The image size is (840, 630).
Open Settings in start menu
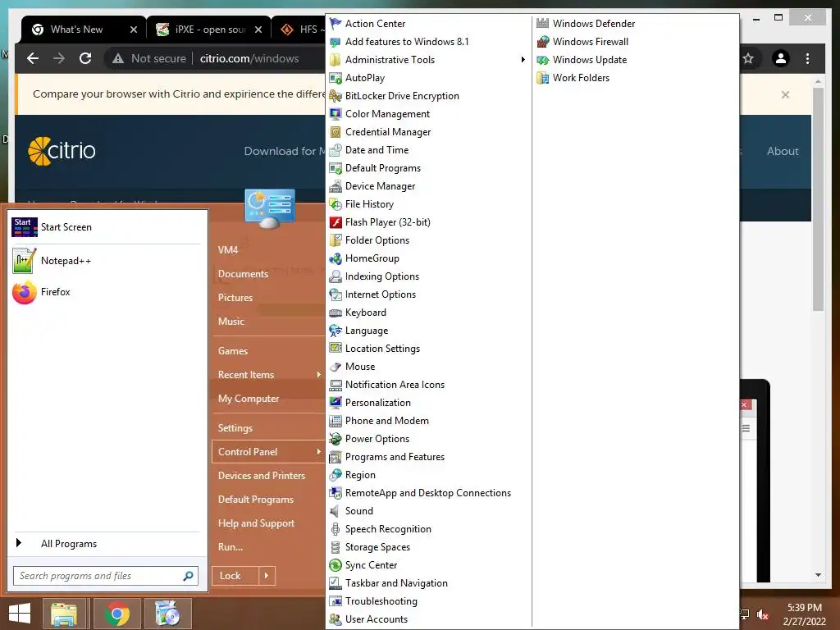pos(235,428)
